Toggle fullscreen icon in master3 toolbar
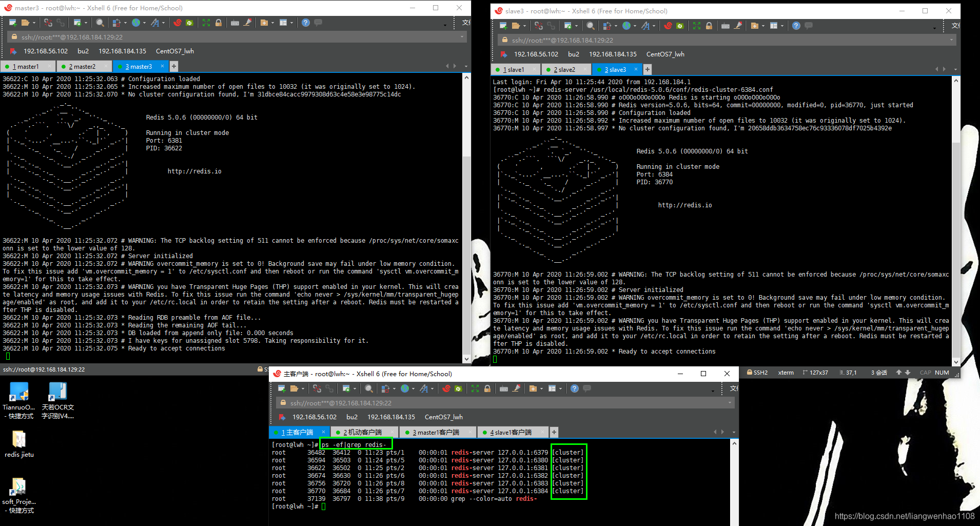The image size is (980, 526). coord(206,23)
